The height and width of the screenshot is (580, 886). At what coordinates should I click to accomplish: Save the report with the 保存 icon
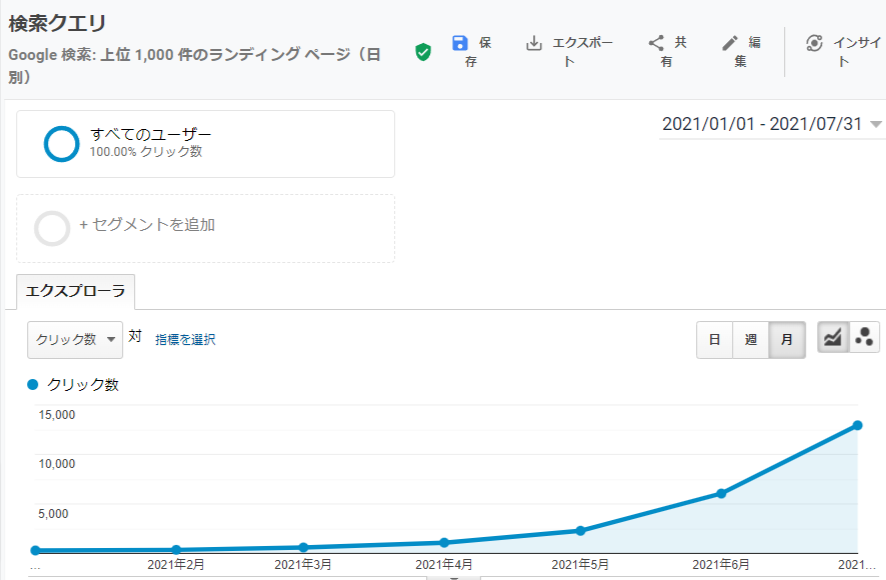coord(460,43)
